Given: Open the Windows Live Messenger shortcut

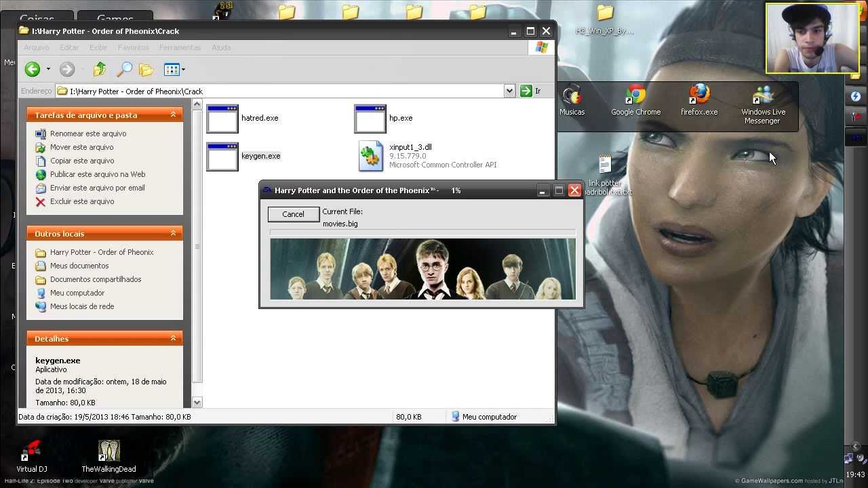Looking at the screenshot, I should tap(763, 104).
